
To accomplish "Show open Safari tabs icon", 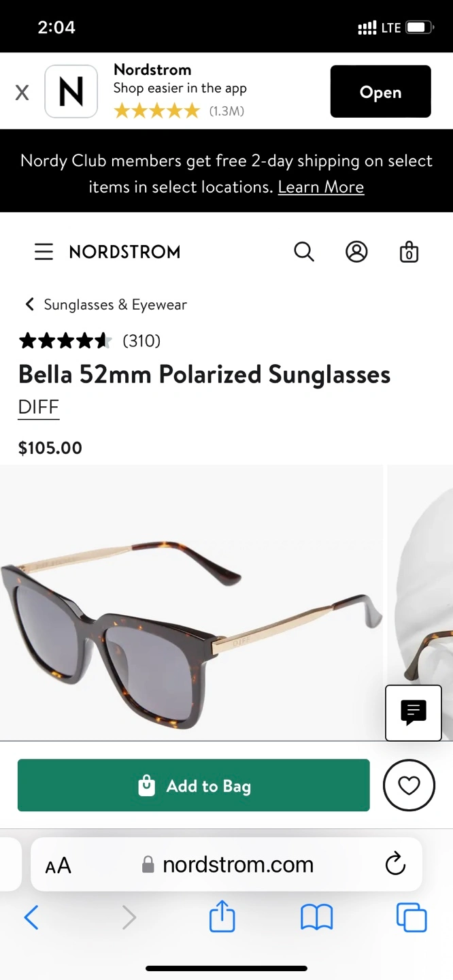I will [x=412, y=917].
